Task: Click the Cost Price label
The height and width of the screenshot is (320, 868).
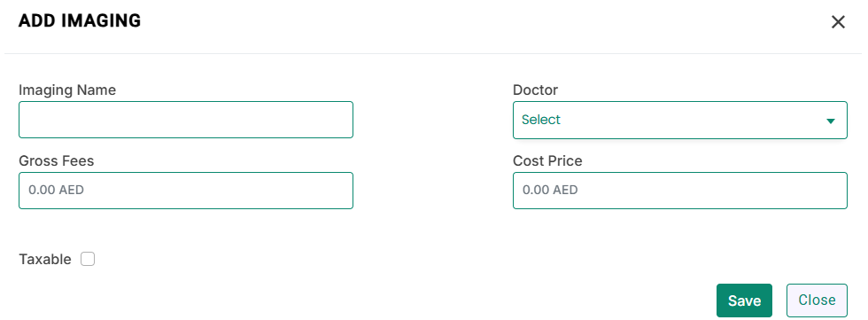Action: [x=547, y=161]
